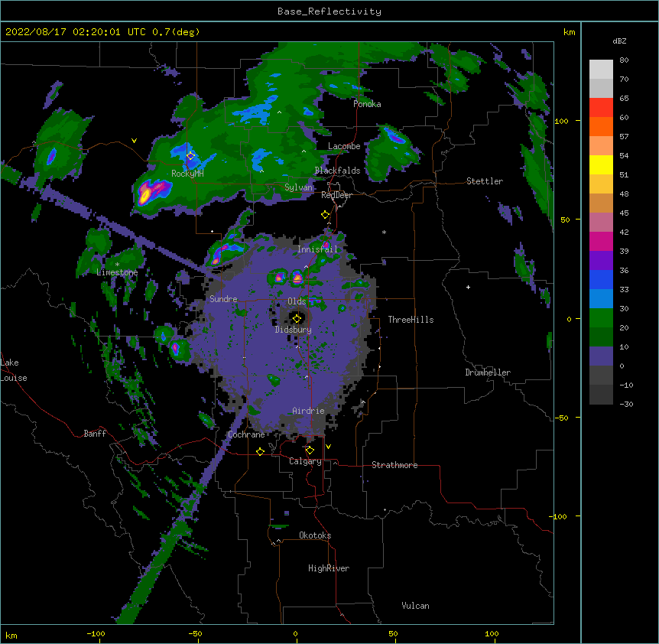Click the Ponoka city label
Screen dimensions: 659x644
367,104
